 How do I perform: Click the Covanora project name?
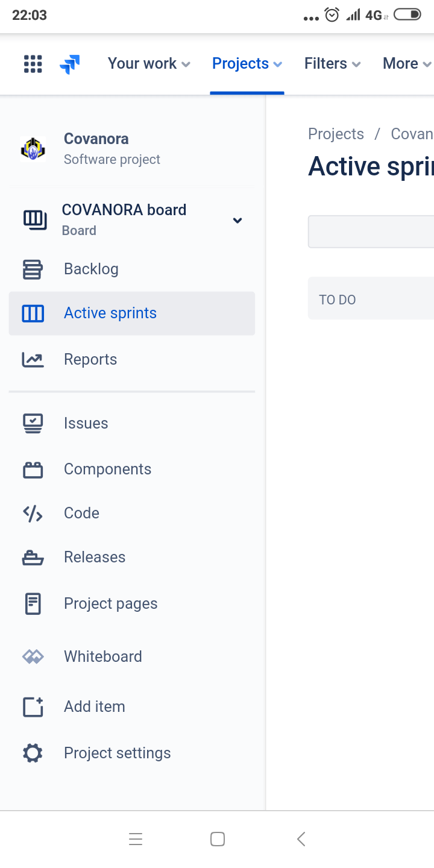[96, 139]
